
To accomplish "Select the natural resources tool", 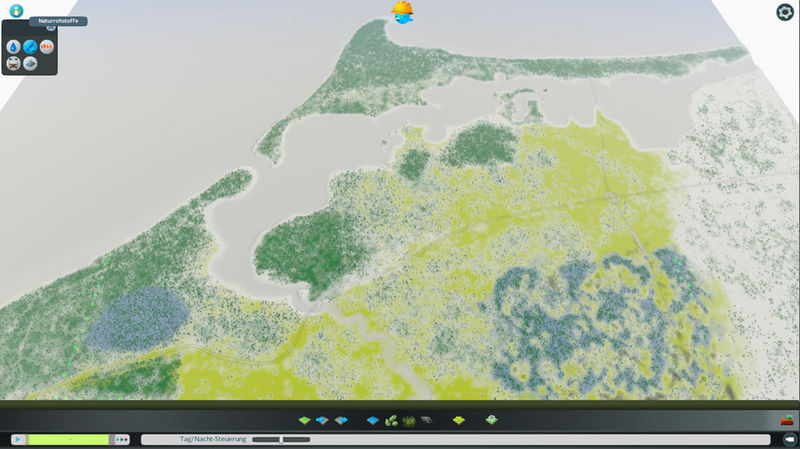I will pos(459,421).
